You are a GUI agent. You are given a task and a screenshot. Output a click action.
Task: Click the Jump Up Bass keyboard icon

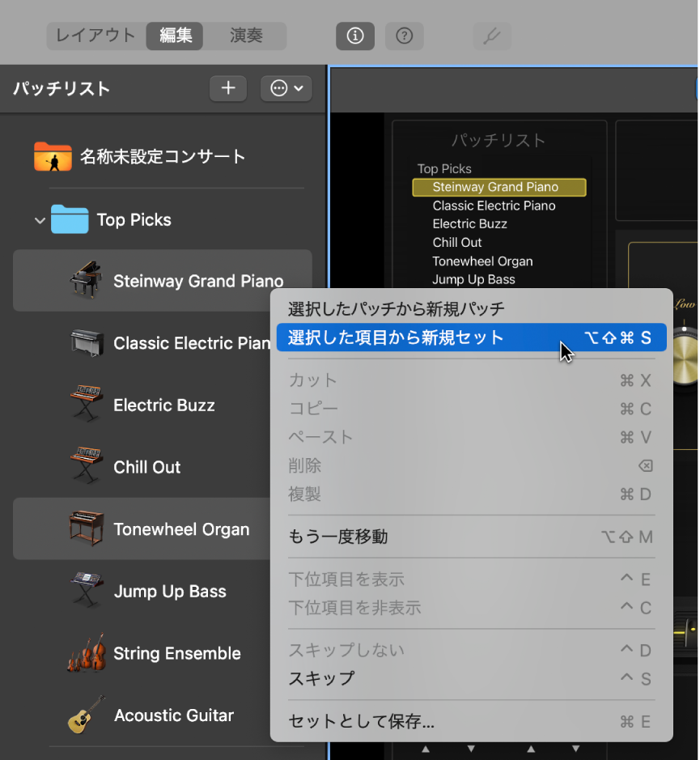pos(86,591)
